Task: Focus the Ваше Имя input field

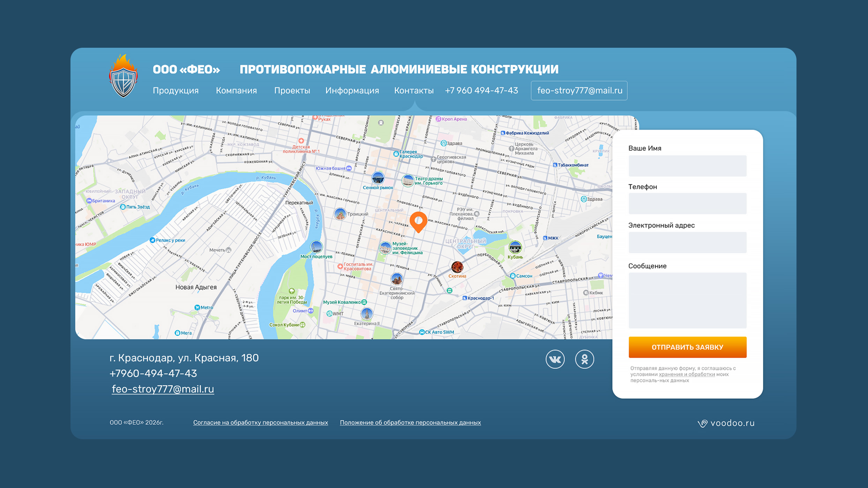Action: coord(687,166)
